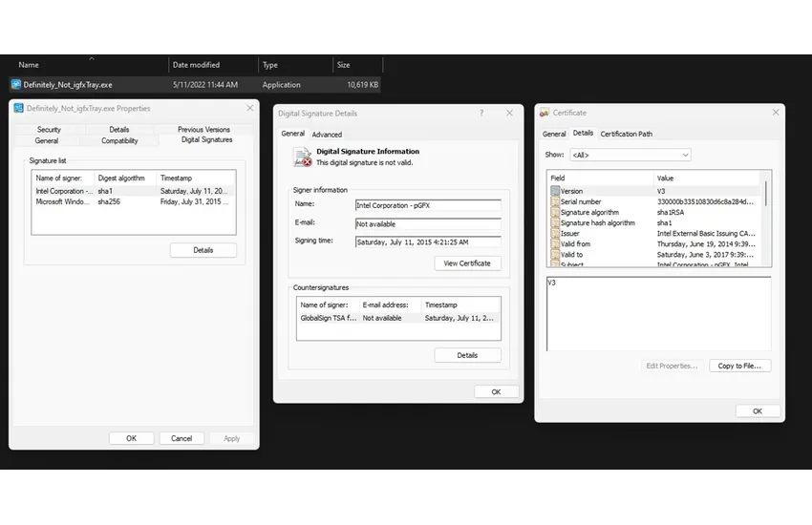
Task: Click the Signing time field
Action: (428, 242)
